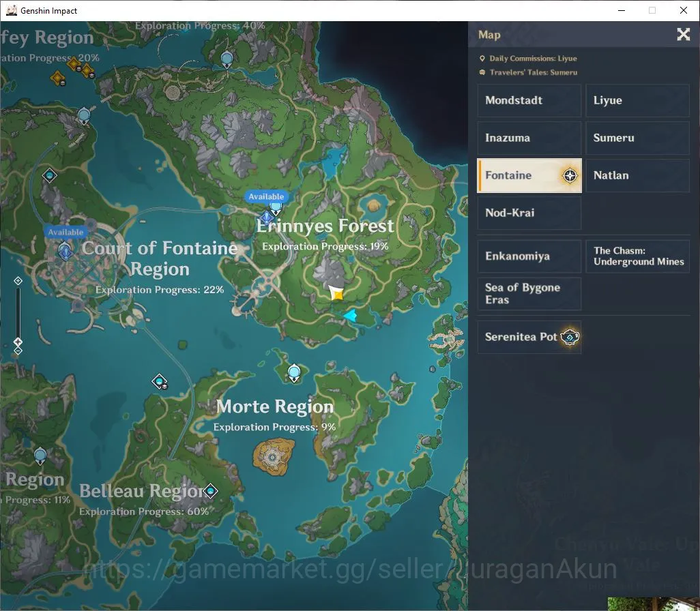Click the Belleau Region map label
This screenshot has width=700, height=611.
tap(143, 491)
